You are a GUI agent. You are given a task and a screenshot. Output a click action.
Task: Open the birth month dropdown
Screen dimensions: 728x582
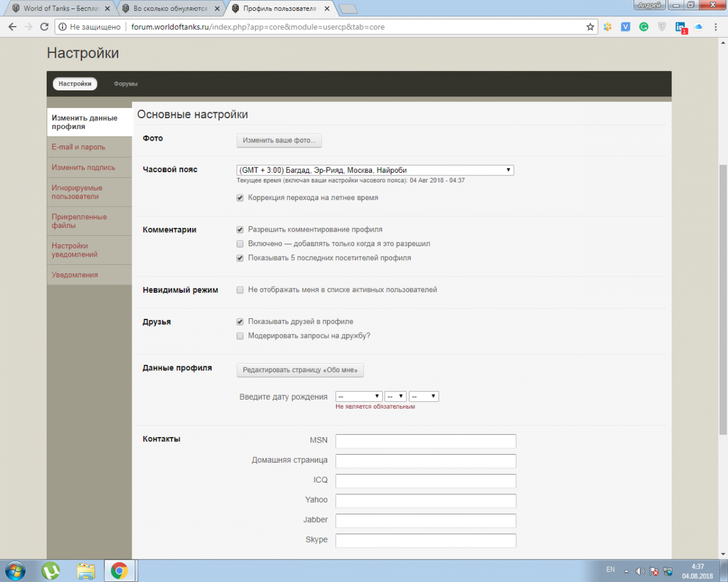pos(359,396)
